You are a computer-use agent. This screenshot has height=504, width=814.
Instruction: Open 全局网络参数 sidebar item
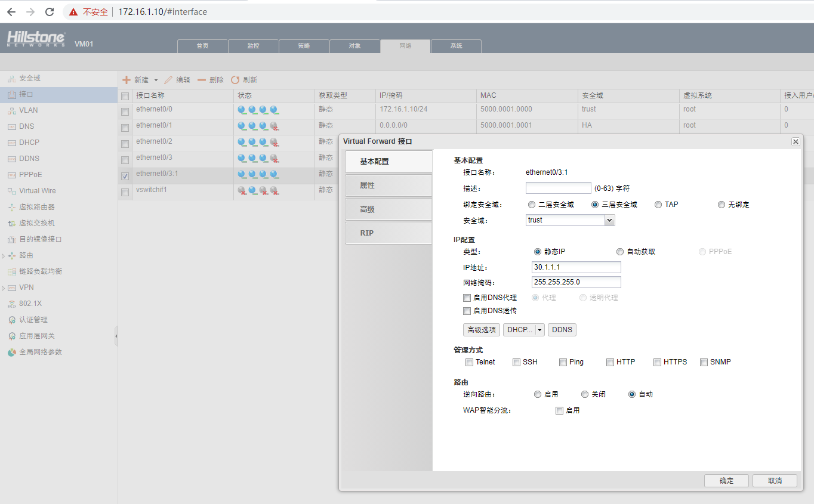pyautogui.click(x=40, y=352)
